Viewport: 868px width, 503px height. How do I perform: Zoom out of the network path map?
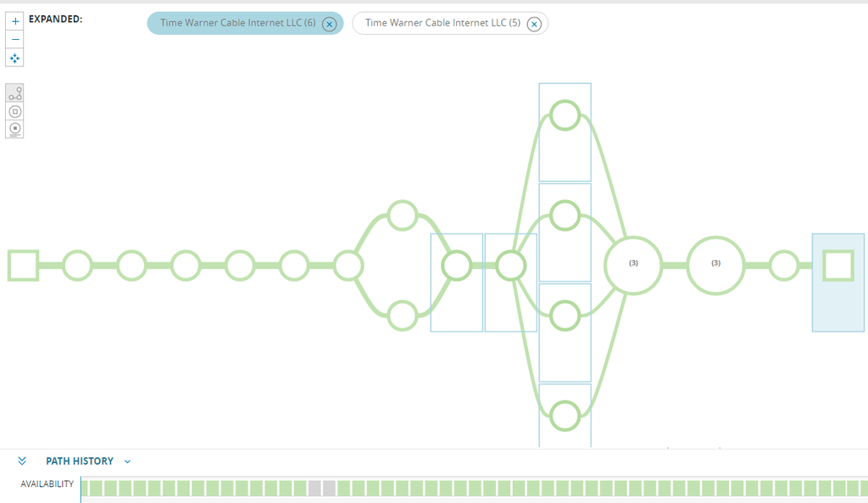coord(15,40)
